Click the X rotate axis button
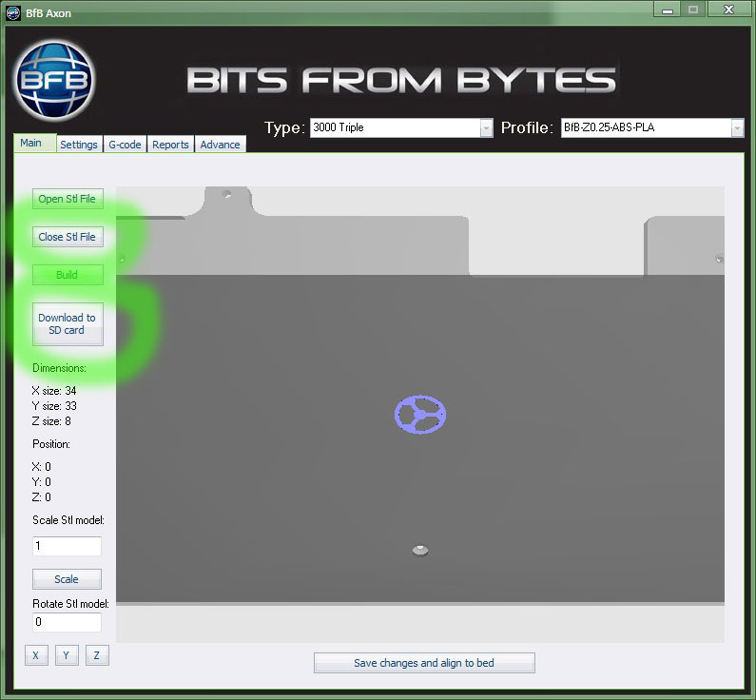 click(x=36, y=655)
